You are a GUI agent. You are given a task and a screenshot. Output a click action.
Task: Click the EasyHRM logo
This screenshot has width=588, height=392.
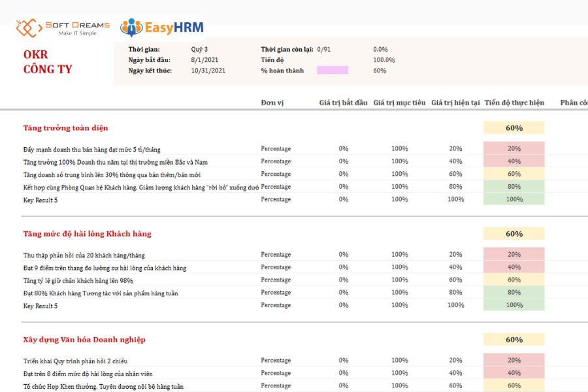[162, 27]
